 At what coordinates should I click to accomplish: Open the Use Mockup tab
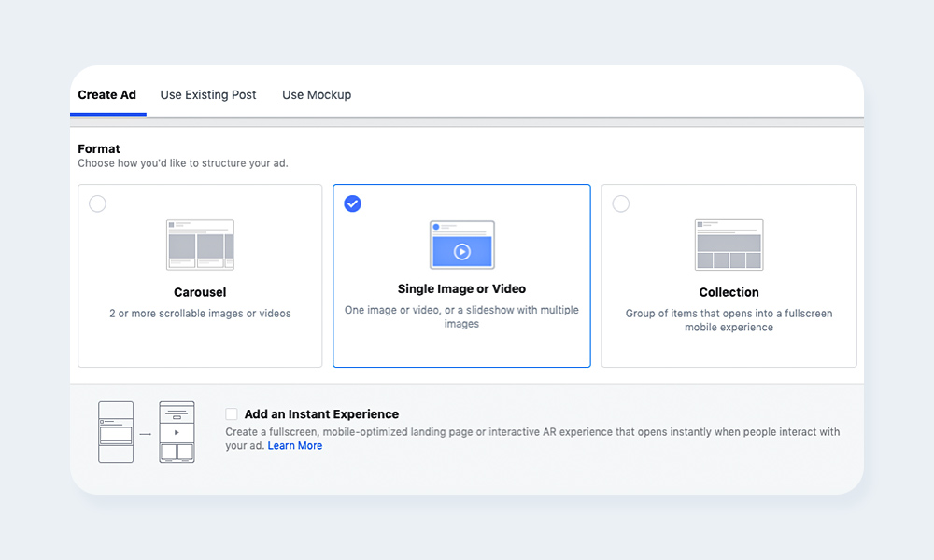coord(317,94)
